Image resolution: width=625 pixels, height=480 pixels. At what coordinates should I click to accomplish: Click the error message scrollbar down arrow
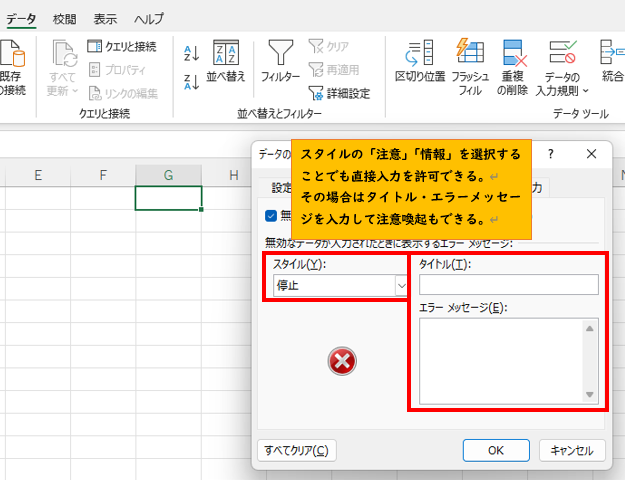pos(590,395)
